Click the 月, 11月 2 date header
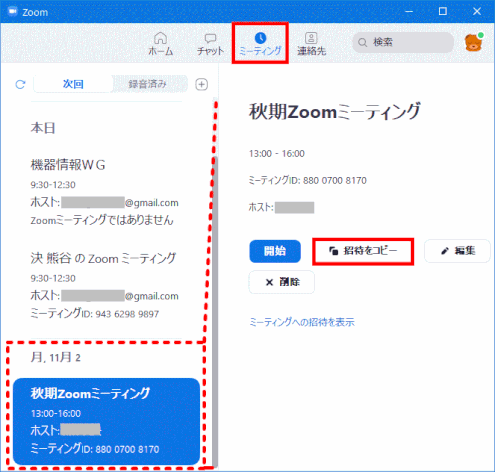495x472 pixels. point(56,358)
